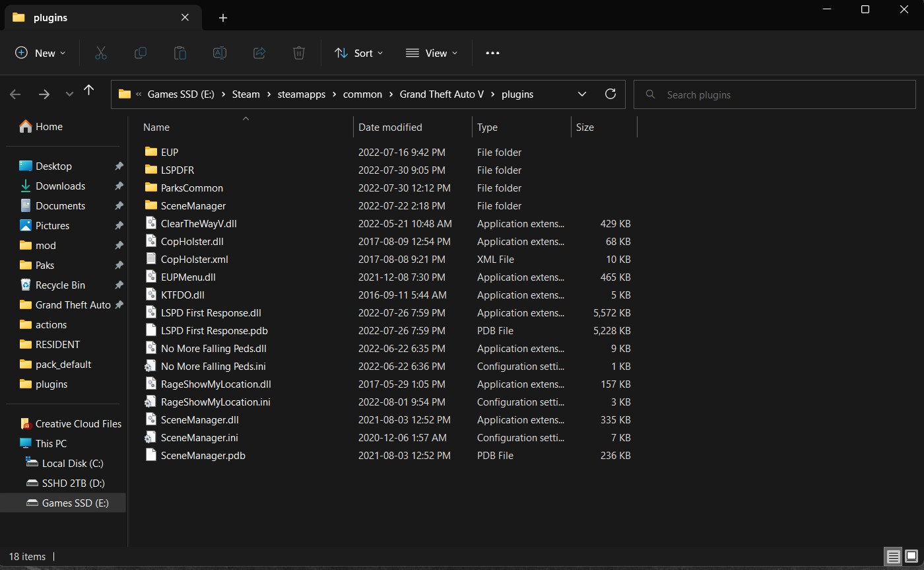Click the Cut scissors icon
This screenshot has width=924, height=570.
click(x=100, y=53)
